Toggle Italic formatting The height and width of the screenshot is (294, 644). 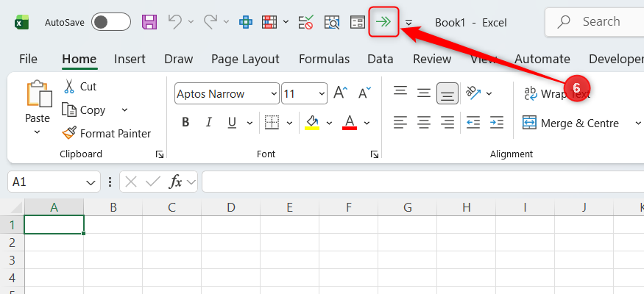[x=209, y=122]
